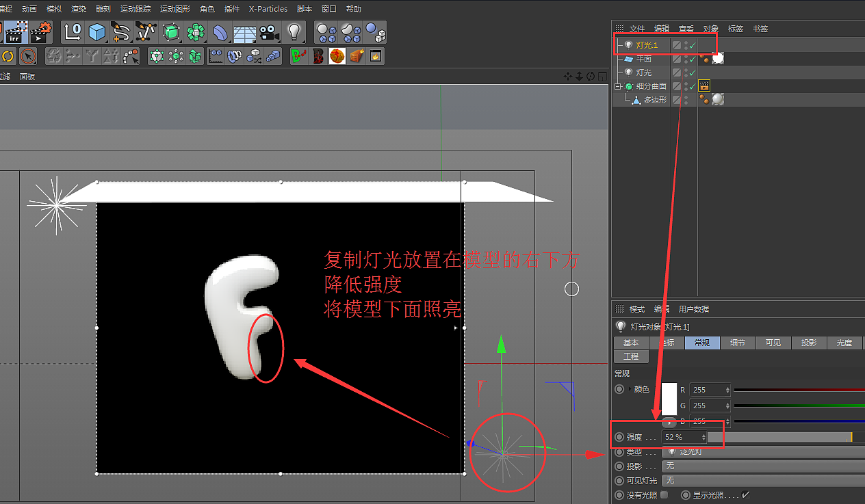
Task: Toggle enable checkmark for 细分曲面
Action: [693, 86]
